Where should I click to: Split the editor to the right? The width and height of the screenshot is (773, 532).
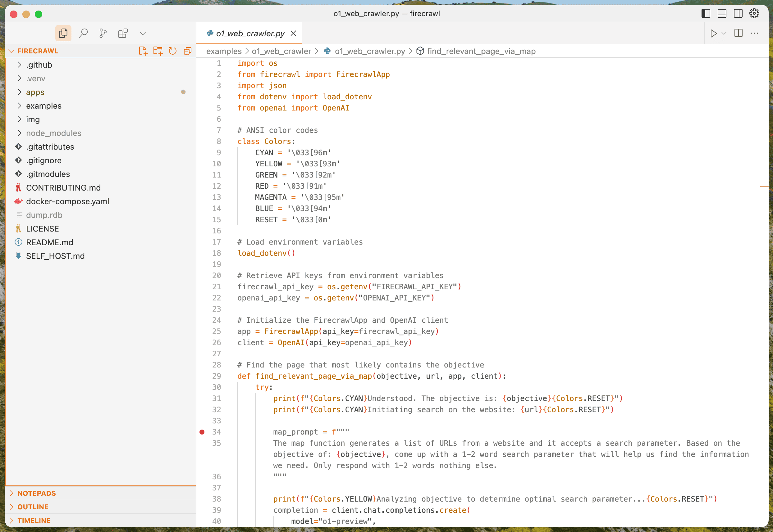[738, 33]
